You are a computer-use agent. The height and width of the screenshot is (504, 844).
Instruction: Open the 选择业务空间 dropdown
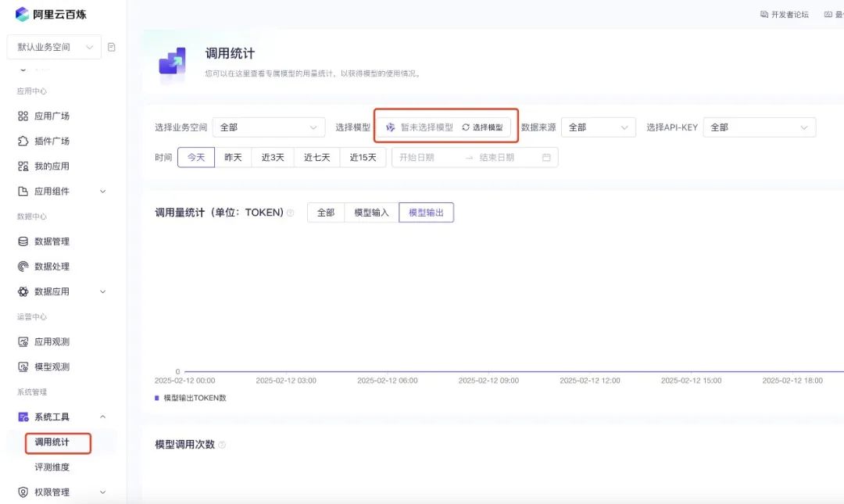(269, 127)
